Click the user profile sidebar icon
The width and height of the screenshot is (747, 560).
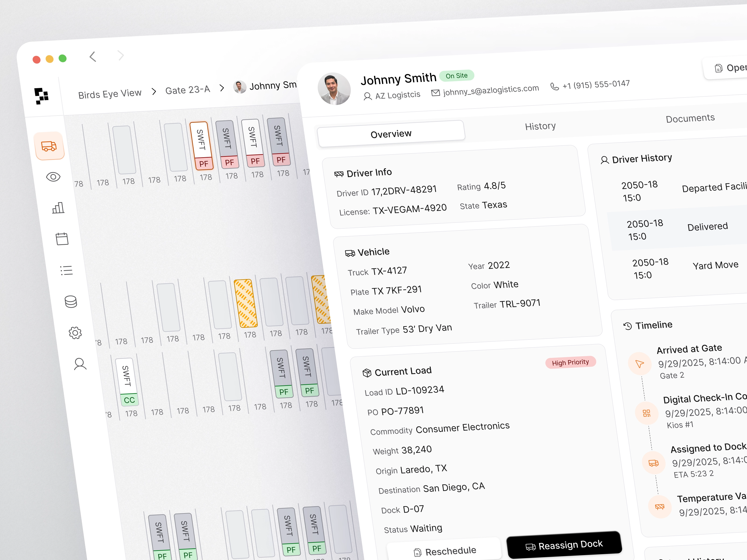(x=80, y=364)
